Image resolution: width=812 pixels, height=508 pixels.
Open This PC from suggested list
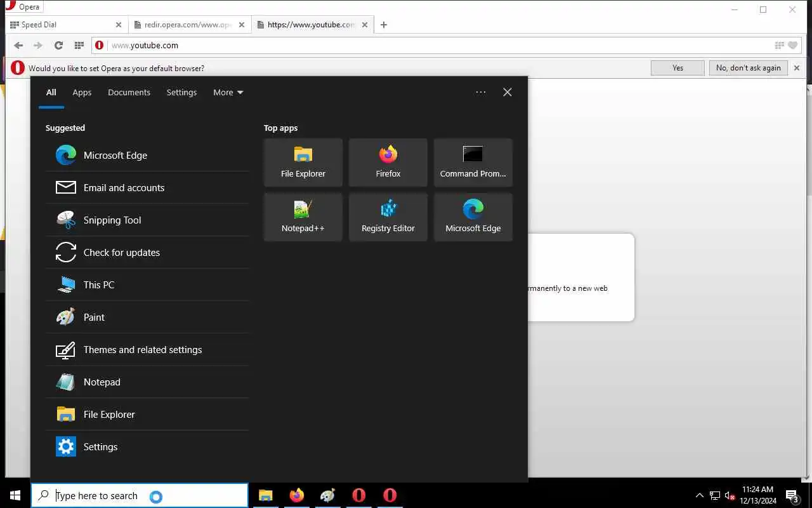click(147, 284)
